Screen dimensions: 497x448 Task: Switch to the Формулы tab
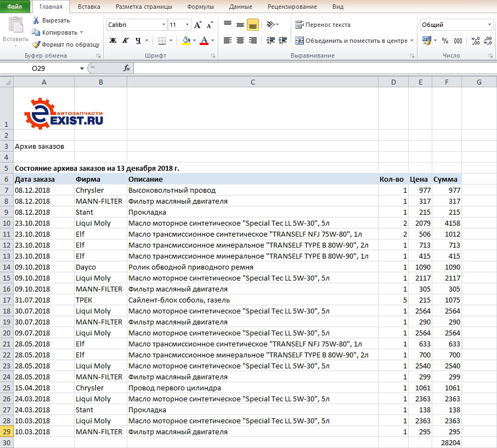200,7
